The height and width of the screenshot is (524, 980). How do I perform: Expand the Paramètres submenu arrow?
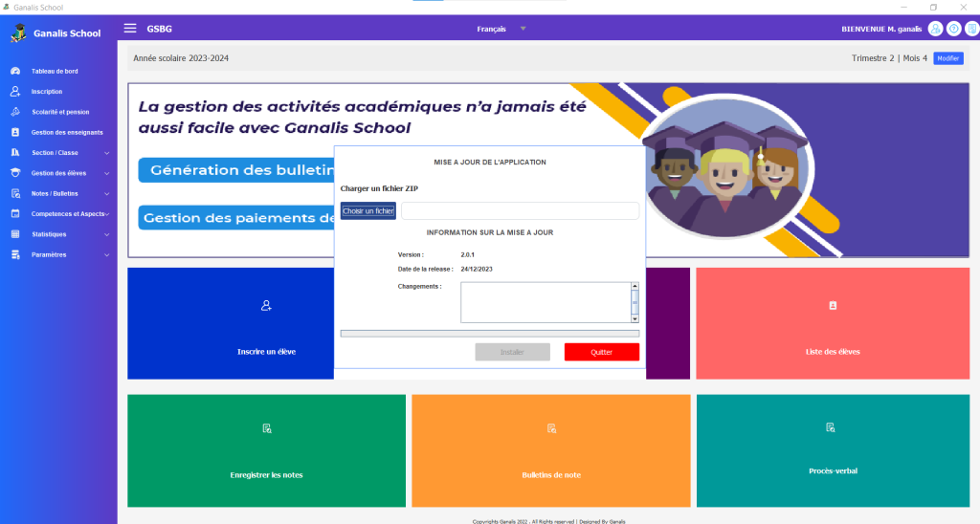coord(107,255)
